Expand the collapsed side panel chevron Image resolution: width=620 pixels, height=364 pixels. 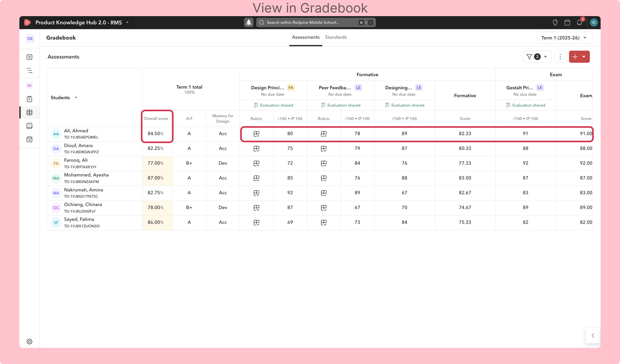click(x=593, y=335)
